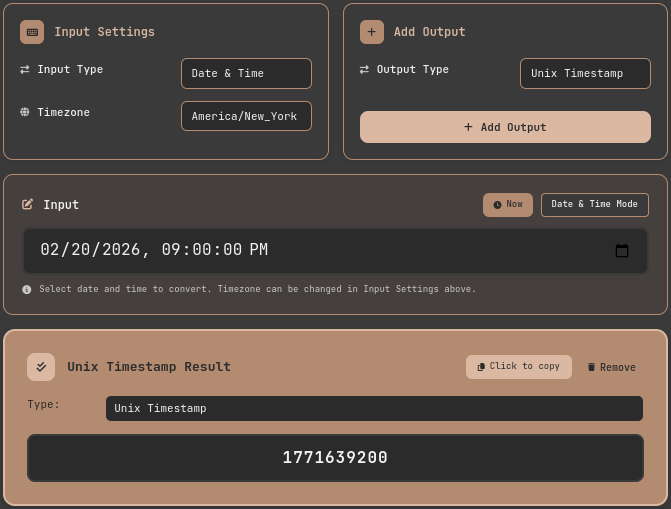Click the Unix Timestamp Result heading
The width and height of the screenshot is (671, 509).
tap(149, 367)
